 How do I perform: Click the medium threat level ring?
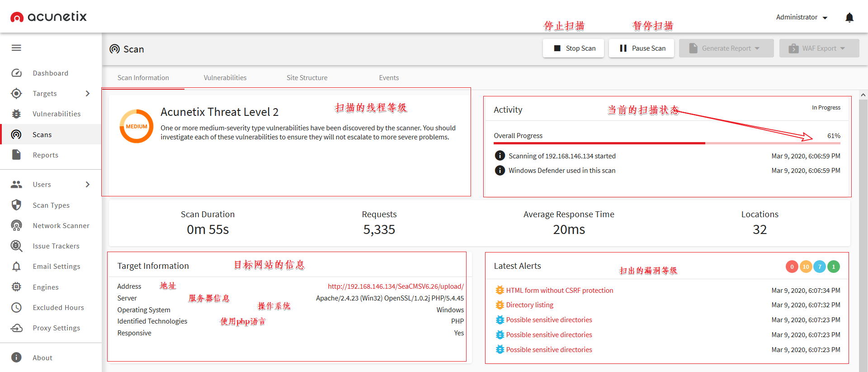[x=136, y=126]
